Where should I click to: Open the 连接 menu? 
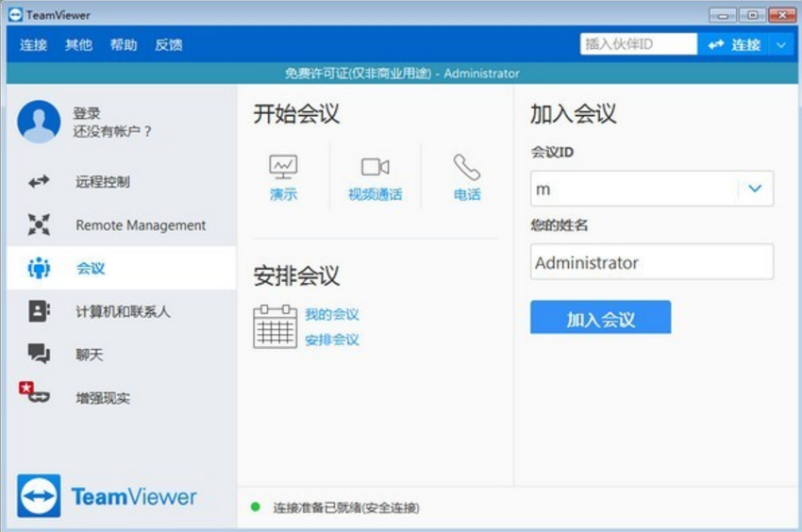pos(33,44)
